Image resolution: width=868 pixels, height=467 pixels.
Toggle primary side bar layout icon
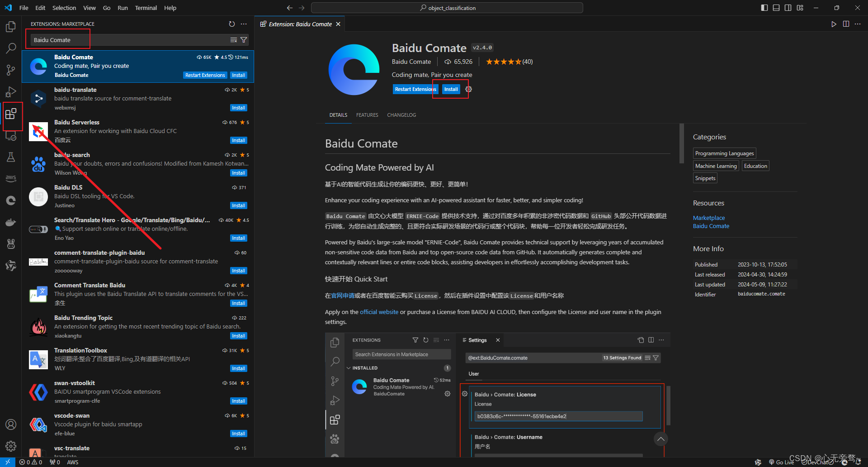(764, 8)
